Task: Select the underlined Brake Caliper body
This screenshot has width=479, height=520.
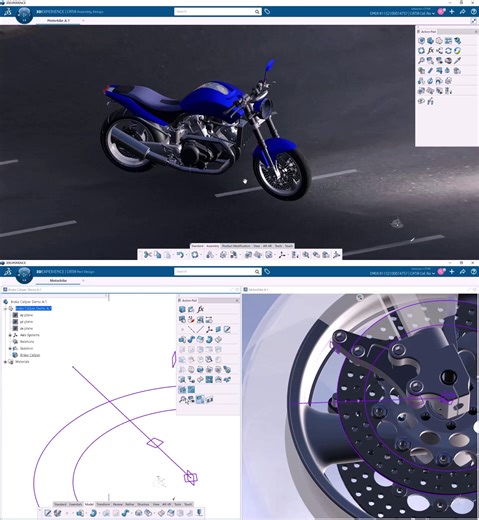Action: 30,355
